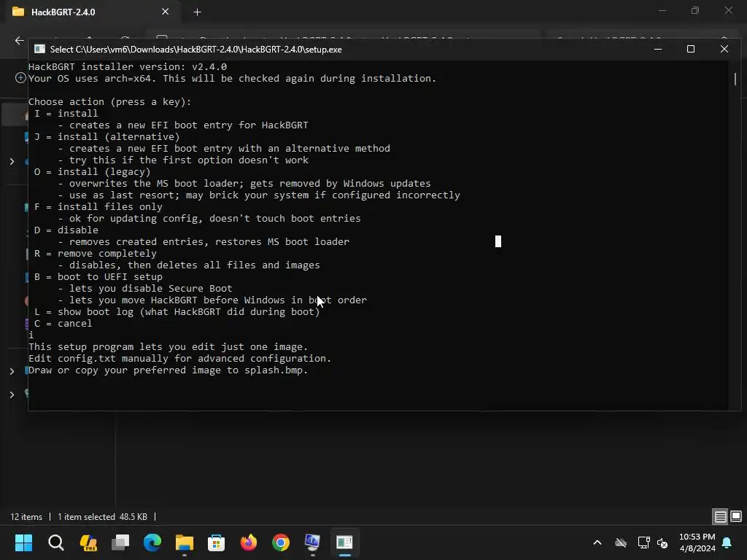Click "R = remove completely" console line

click(x=95, y=253)
